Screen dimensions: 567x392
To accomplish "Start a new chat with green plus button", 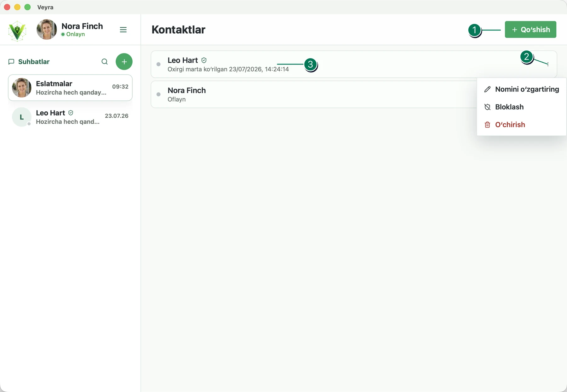I will pos(124,62).
